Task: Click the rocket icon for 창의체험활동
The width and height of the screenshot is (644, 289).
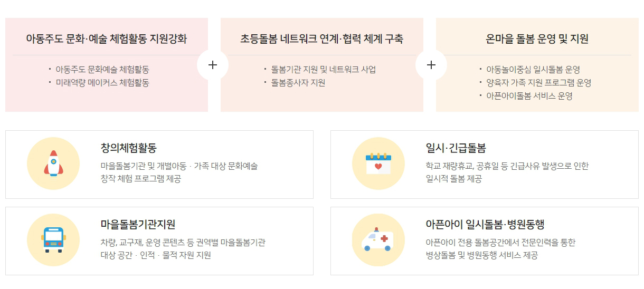Action: click(x=53, y=163)
